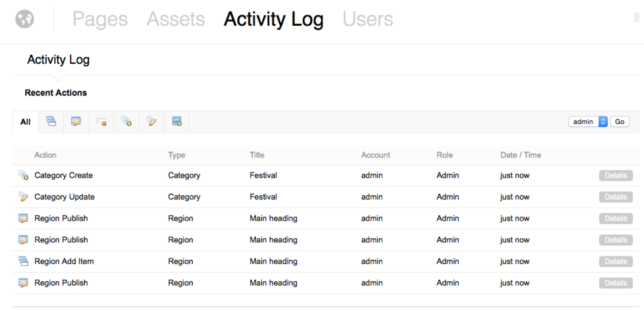Open Details for Region Add Item row
The height and width of the screenshot is (310, 644).
click(x=616, y=261)
